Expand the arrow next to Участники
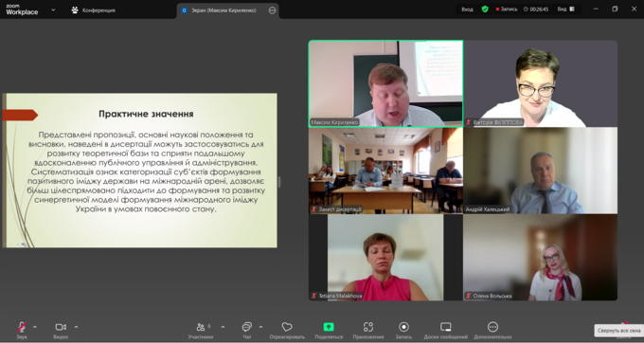Viewport: 644px width, 343px height. pyautogui.click(x=223, y=327)
